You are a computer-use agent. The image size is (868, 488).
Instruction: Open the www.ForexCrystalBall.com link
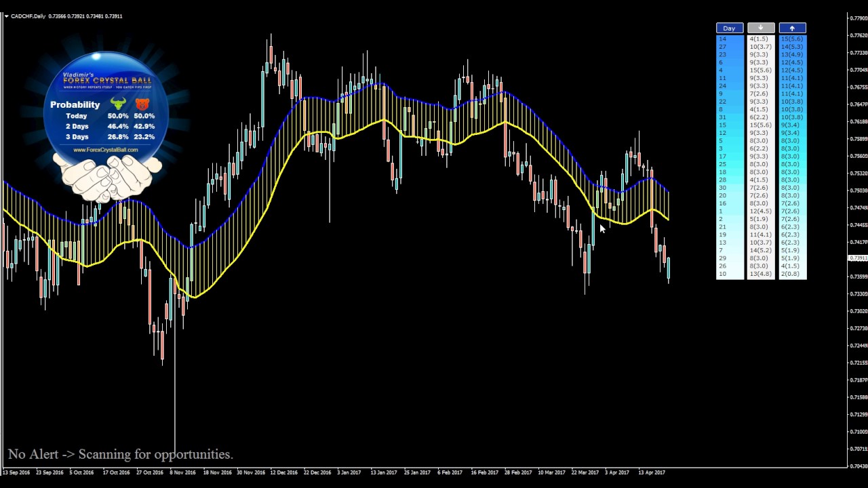[105, 150]
